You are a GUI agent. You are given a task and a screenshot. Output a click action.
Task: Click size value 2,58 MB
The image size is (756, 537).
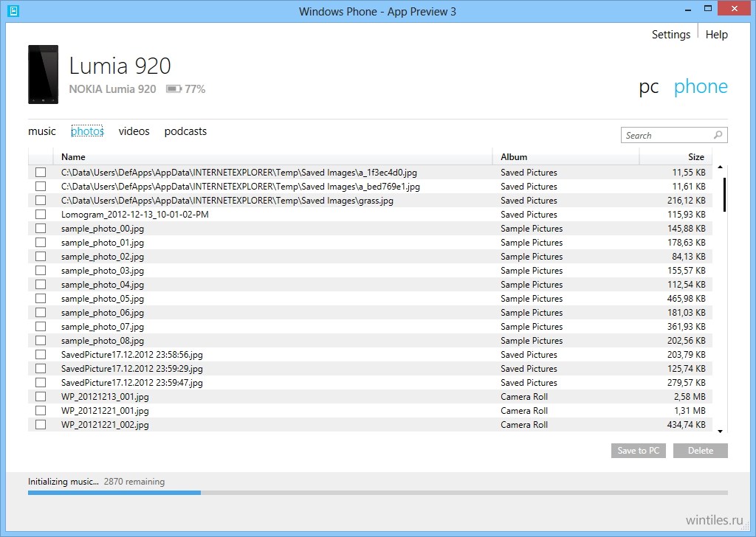(690, 396)
